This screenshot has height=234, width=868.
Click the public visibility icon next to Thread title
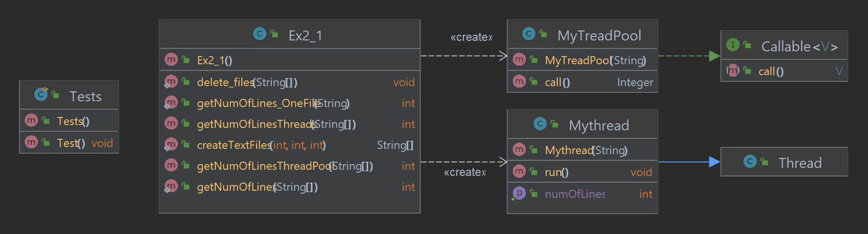[765, 161]
